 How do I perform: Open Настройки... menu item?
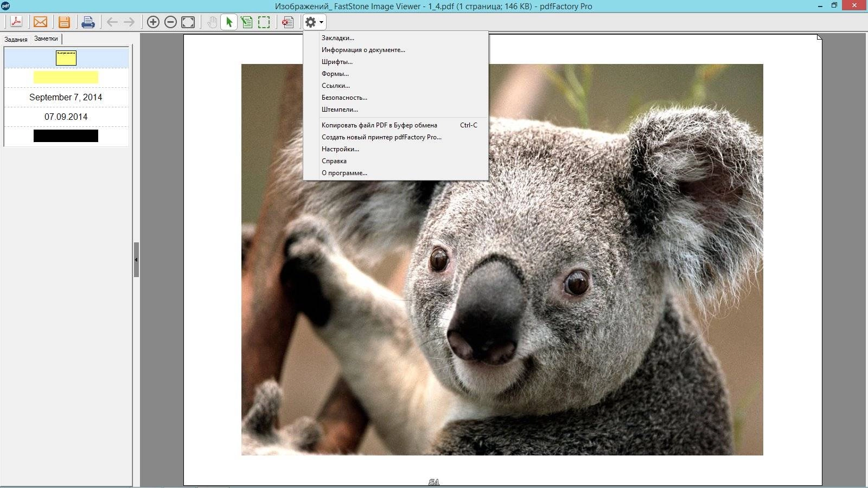(395, 149)
